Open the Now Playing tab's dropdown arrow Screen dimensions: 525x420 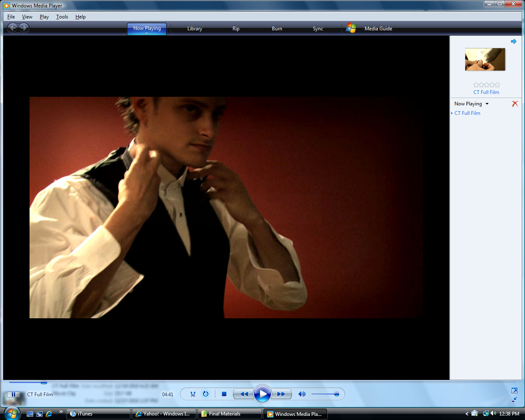(x=147, y=33)
